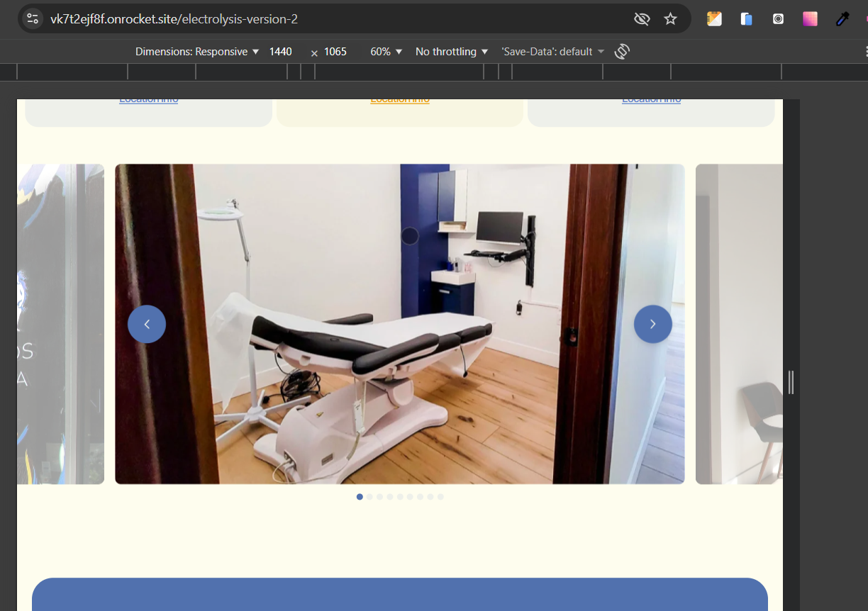The height and width of the screenshot is (611, 868).
Task: Select the ninth carousel pagination dot
Action: tap(440, 497)
